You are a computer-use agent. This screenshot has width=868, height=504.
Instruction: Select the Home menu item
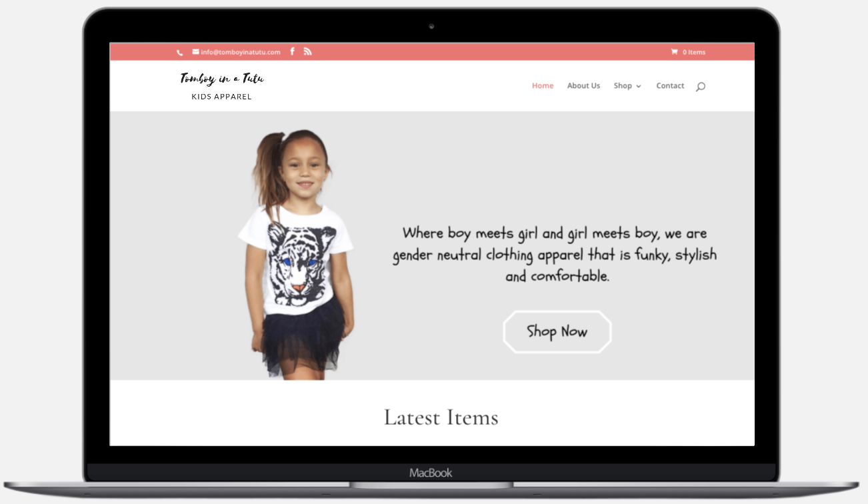pyautogui.click(x=543, y=85)
